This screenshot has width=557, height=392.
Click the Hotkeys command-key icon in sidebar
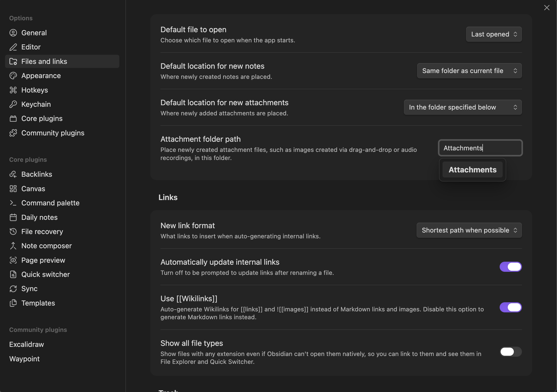pos(13,90)
